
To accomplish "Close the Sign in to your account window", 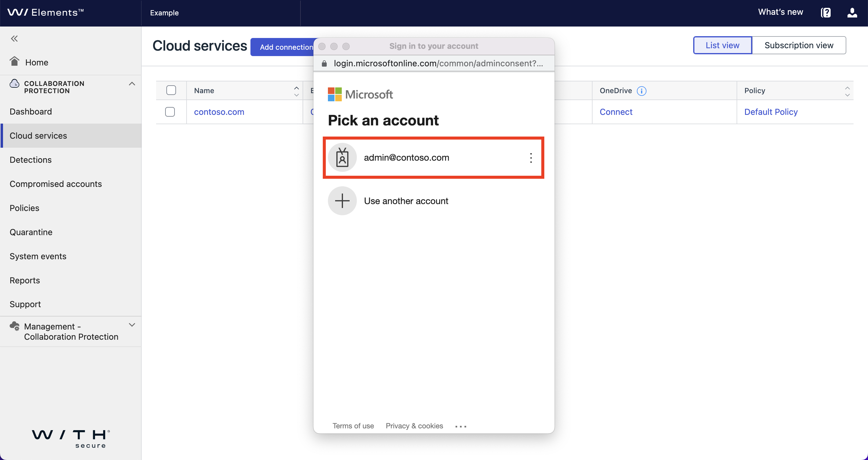I will point(322,46).
